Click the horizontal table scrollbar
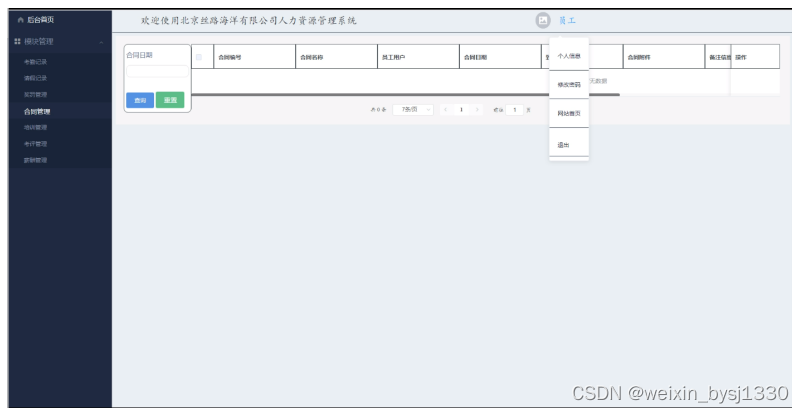Image resolution: width=804 pixels, height=413 pixels. pyautogui.click(x=406, y=94)
